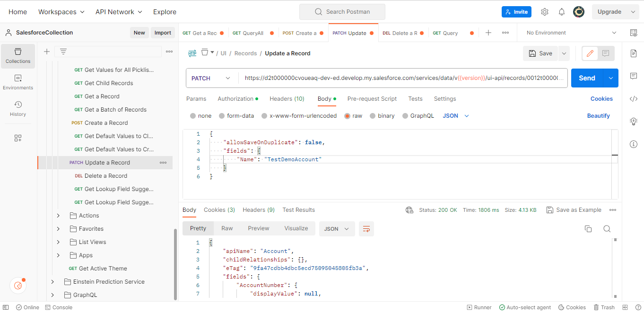
Task: Open the user avatar menu
Action: tap(578, 12)
